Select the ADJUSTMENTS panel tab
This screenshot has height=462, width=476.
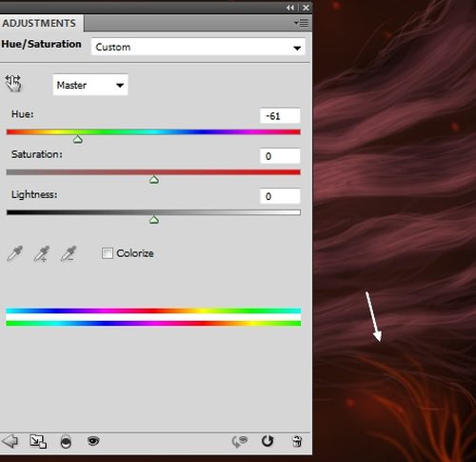39,23
